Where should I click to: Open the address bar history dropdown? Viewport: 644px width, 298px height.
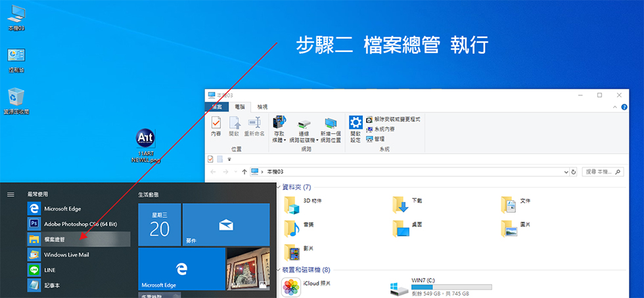pos(566,172)
